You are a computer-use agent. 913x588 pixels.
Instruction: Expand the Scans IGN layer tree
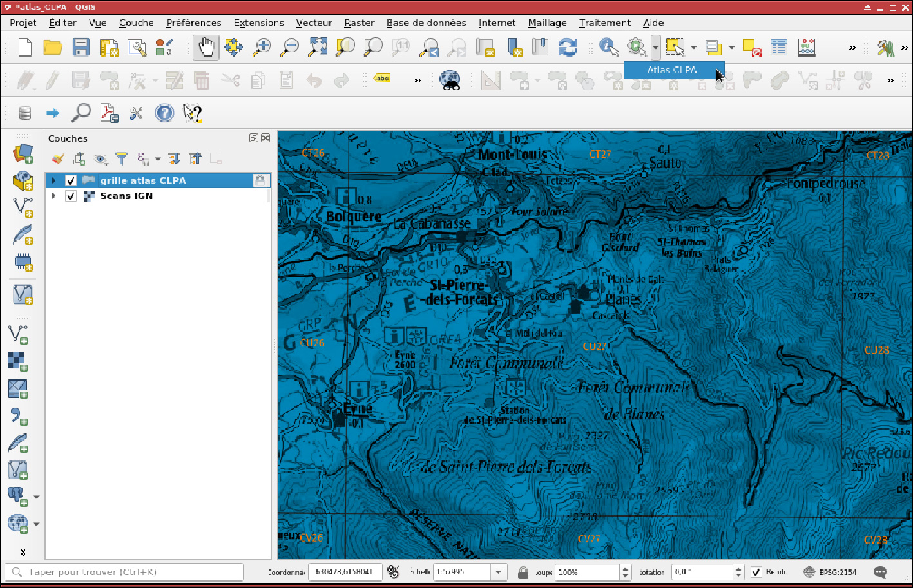click(x=54, y=196)
